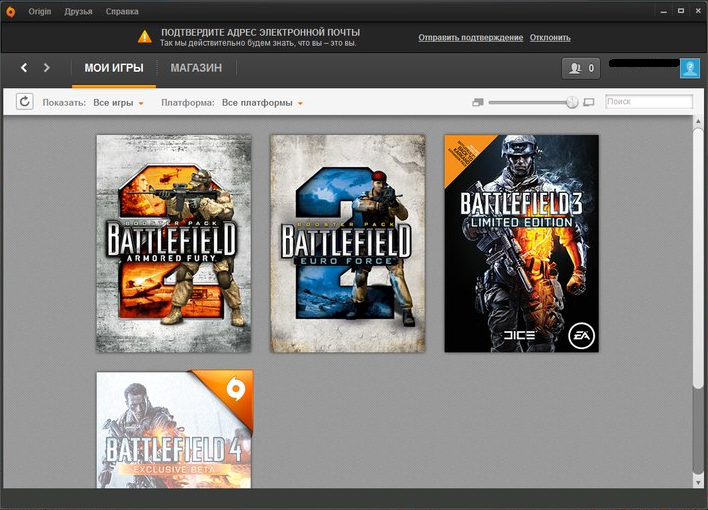This screenshot has width=708, height=510.
Task: Click the scrollbar up arrow
Action: tap(699, 121)
